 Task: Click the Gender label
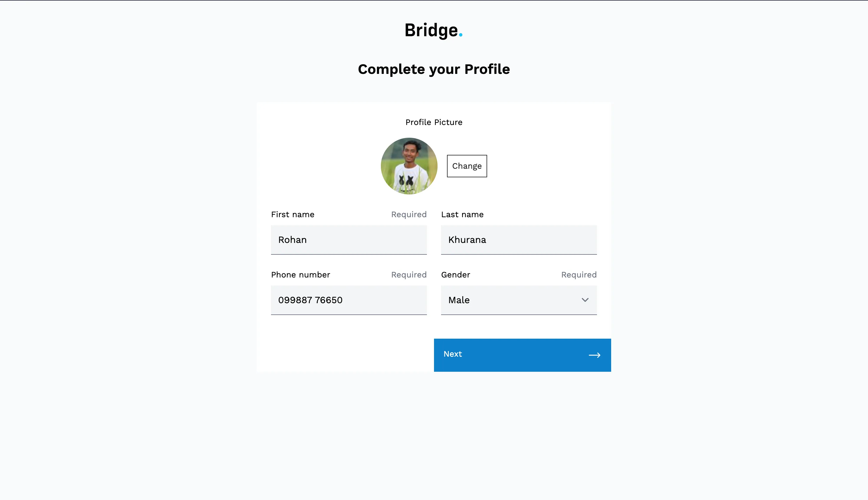455,275
